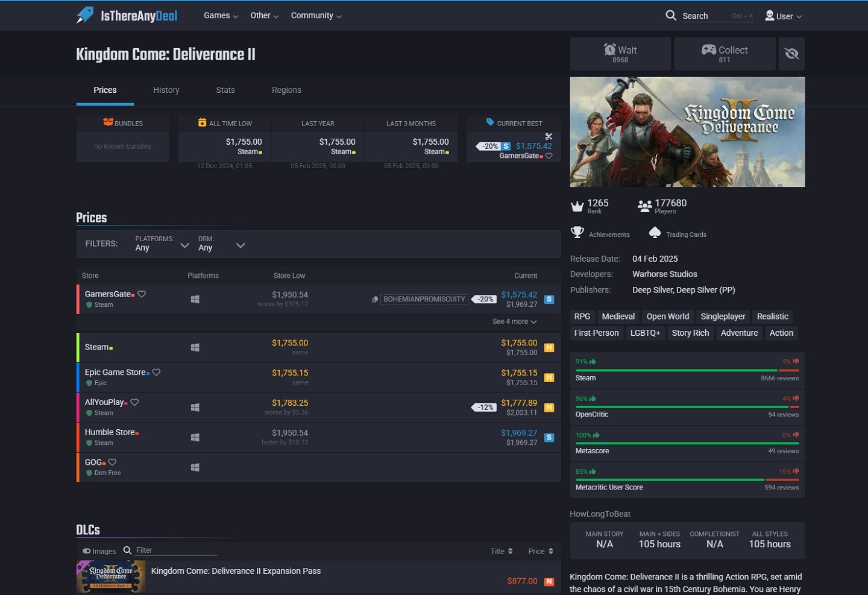Click the IsThereAnyDeal rocket logo
The width and height of the screenshot is (868, 595).
coord(85,15)
